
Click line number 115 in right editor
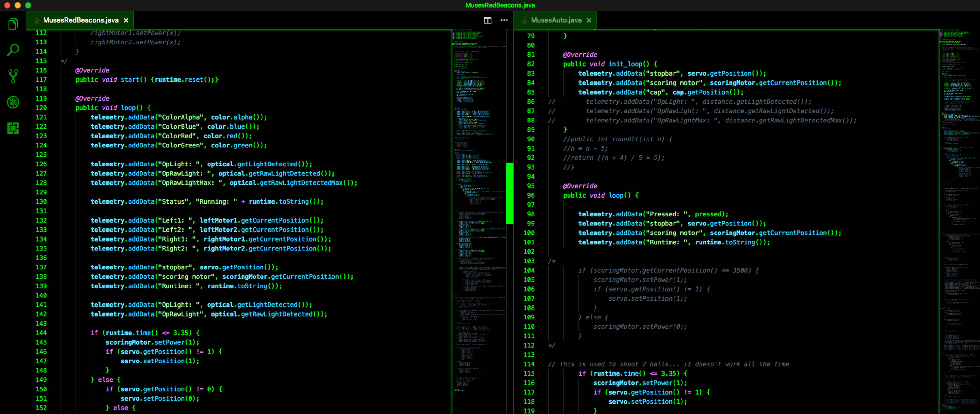click(x=529, y=373)
